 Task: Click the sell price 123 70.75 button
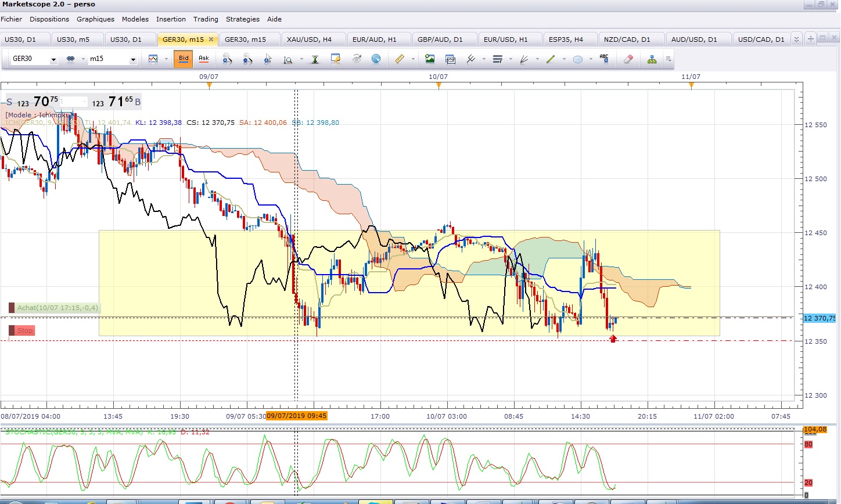pyautogui.click(x=34, y=102)
